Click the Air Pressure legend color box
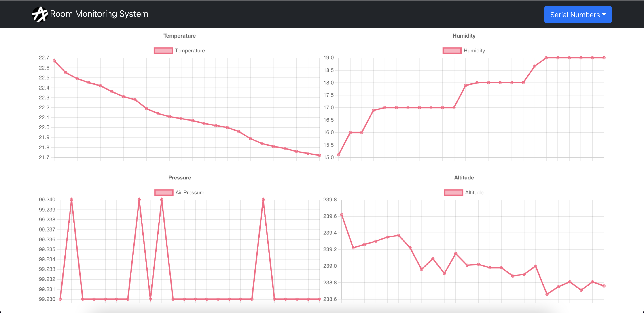 pos(164,193)
